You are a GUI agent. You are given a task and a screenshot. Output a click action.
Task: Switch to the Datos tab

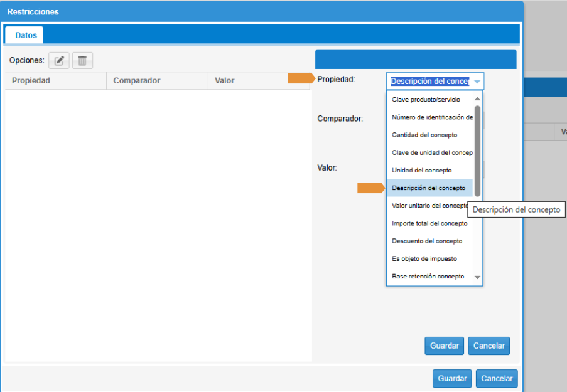tap(26, 36)
